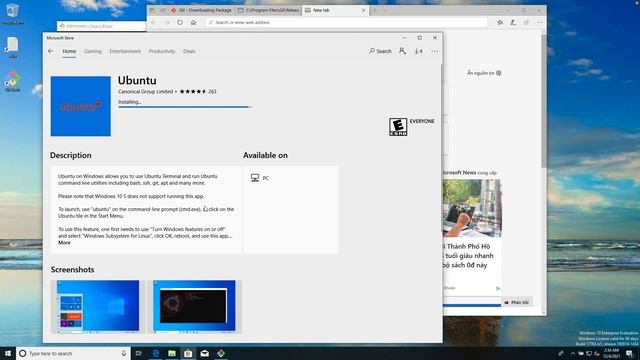Viewport: 640px width, 360px height.
Task: Click the Edge back arrow
Action: 154,22
